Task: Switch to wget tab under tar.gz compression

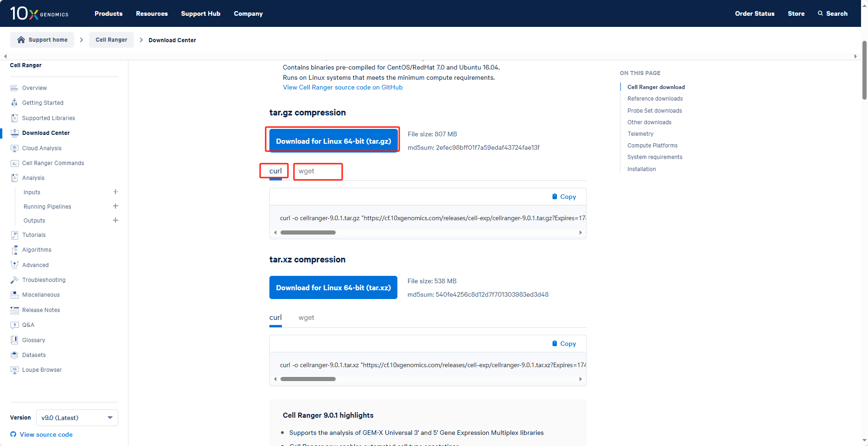Action: [x=306, y=171]
